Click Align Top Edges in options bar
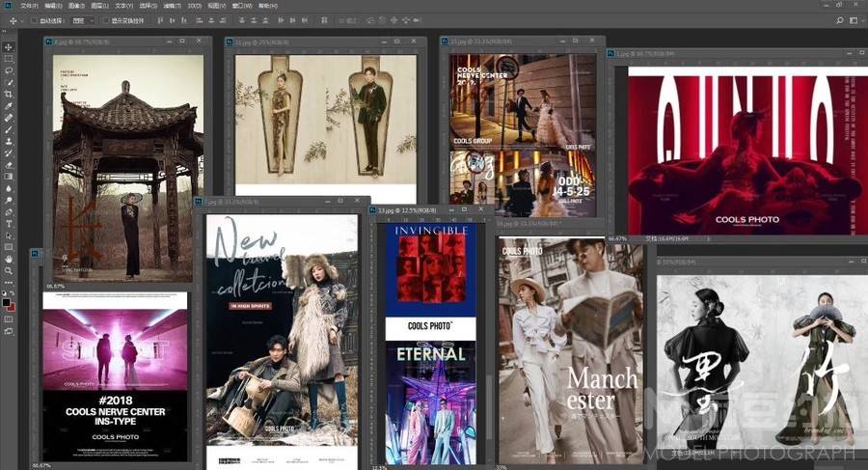 coord(159,20)
